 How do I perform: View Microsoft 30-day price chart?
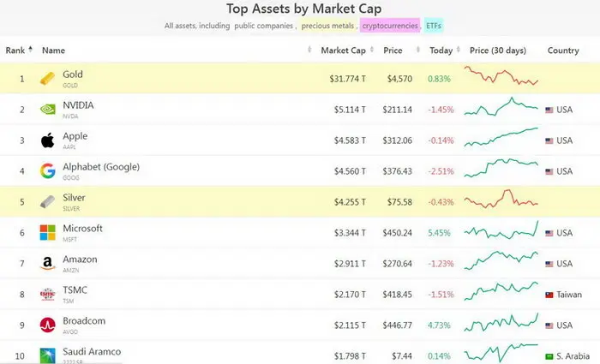pos(501,230)
